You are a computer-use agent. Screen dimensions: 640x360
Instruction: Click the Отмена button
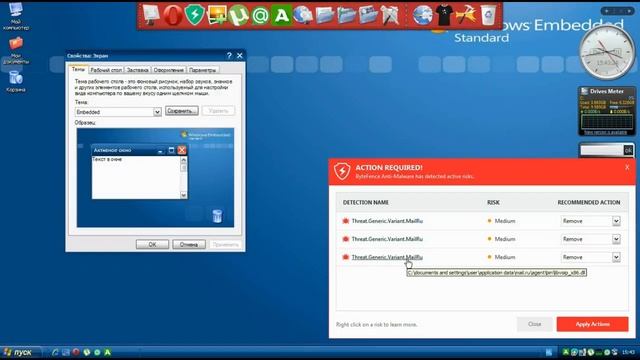pyautogui.click(x=189, y=244)
